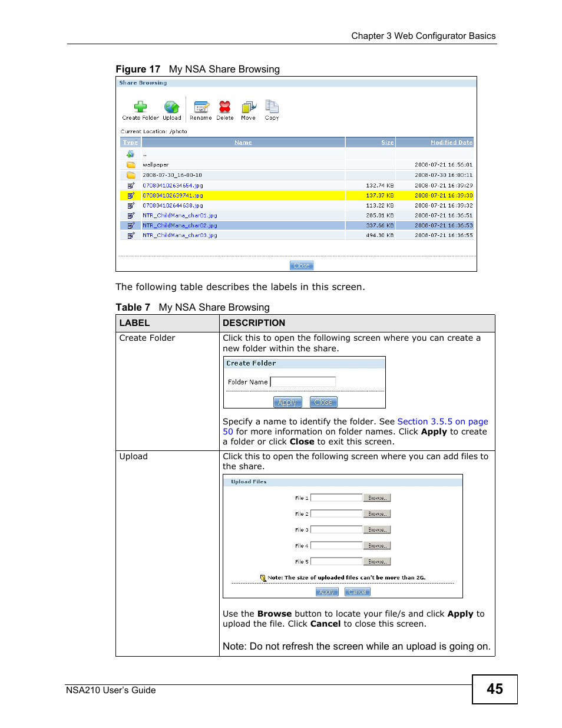Image resolution: width=562 pixels, height=728 pixels.
Task: Click the 337.66 KB size cell
Action: pos(380,226)
